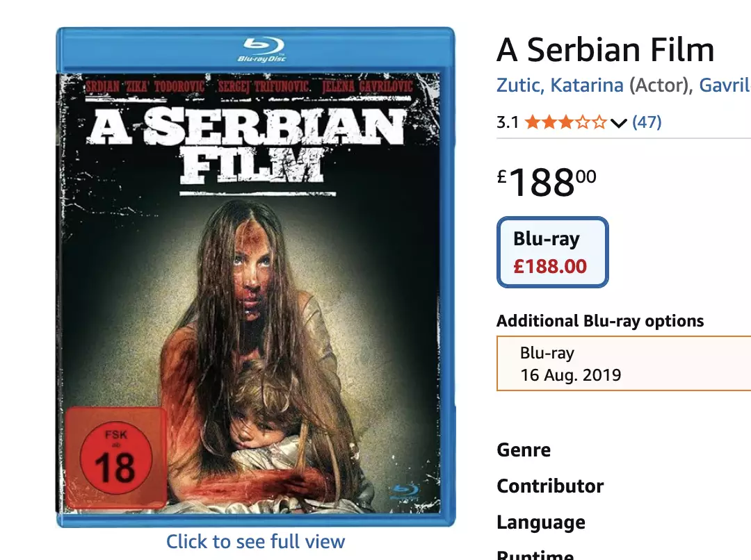Expand the Language details row
This screenshot has height=560, width=751.
coord(540,522)
